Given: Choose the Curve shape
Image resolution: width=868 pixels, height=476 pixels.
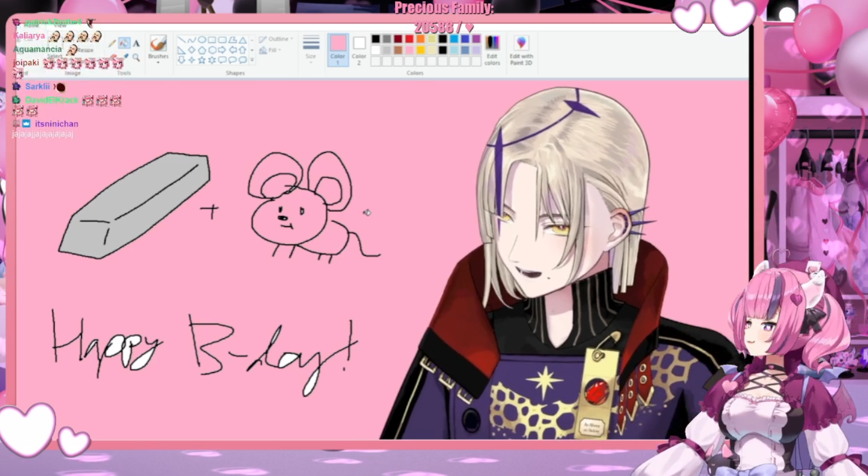Looking at the screenshot, I should [191, 40].
